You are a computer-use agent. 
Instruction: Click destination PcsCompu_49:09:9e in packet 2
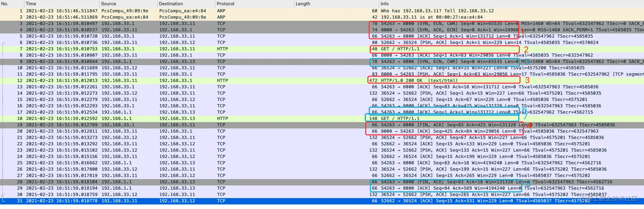click(x=183, y=17)
